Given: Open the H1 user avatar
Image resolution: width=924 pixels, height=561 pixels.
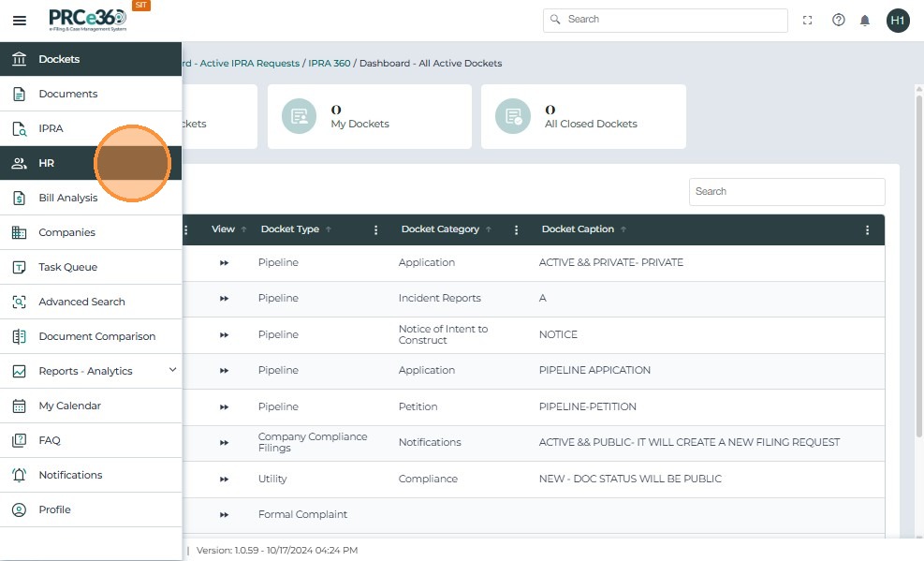Looking at the screenshot, I should pyautogui.click(x=898, y=20).
